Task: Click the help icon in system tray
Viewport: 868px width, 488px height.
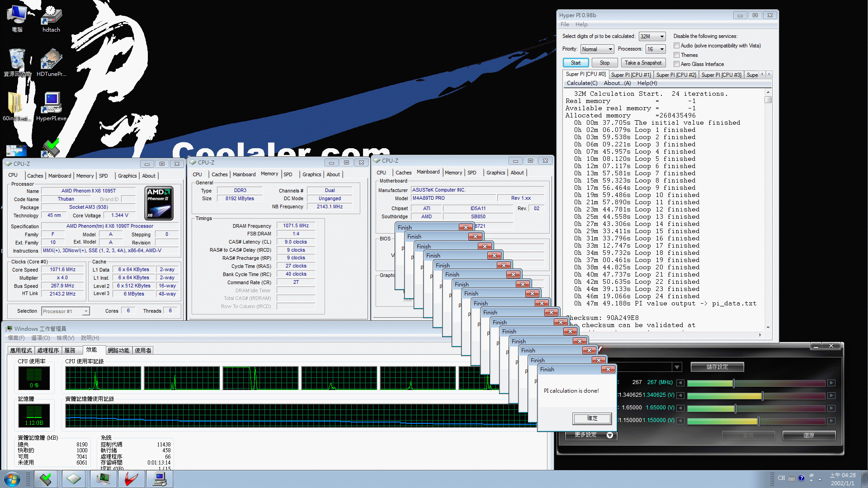Action: [x=802, y=478]
